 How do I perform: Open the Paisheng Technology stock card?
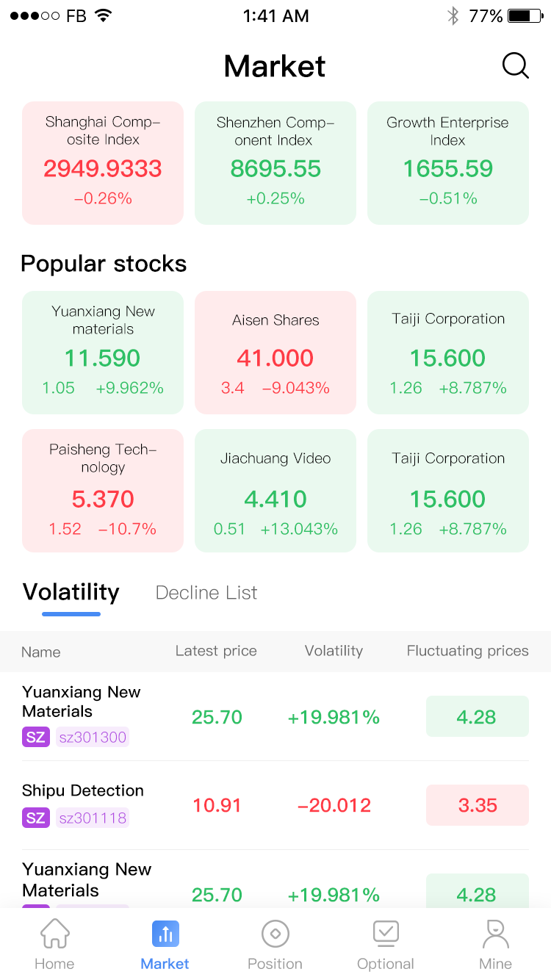(x=103, y=491)
